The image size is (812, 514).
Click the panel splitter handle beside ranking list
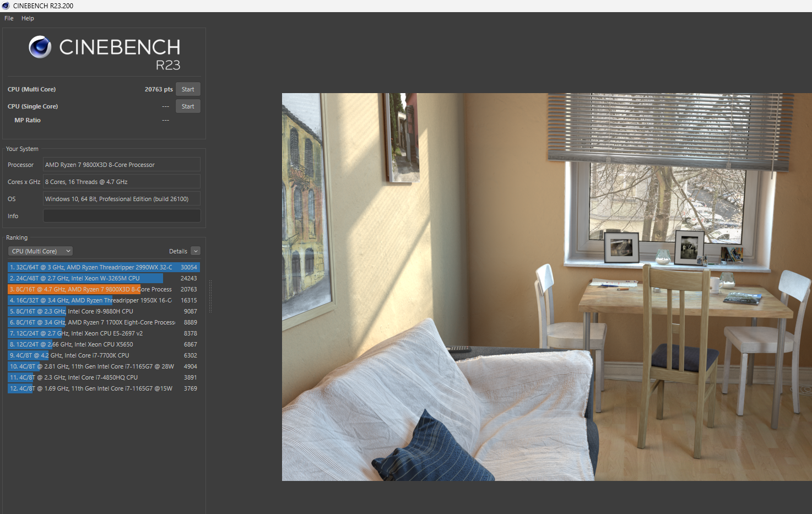[x=210, y=296]
